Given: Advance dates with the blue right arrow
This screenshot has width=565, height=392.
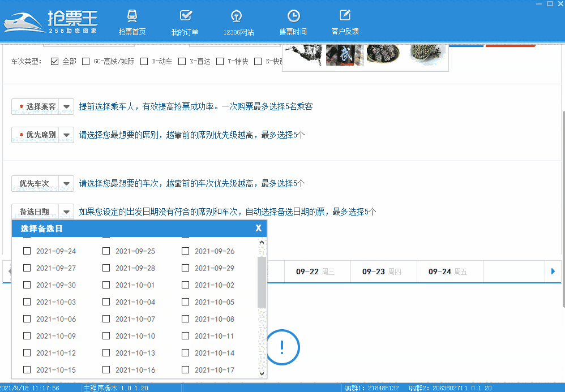Looking at the screenshot, I should coord(553,272).
